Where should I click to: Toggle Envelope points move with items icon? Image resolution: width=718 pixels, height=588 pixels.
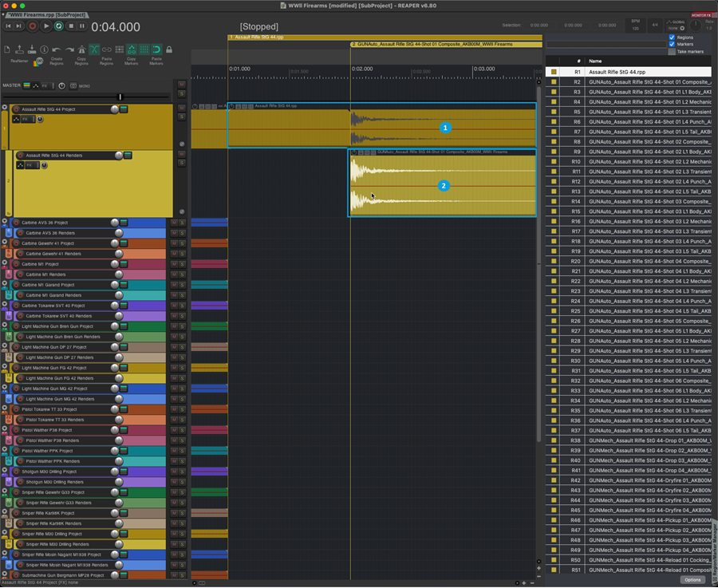coord(132,49)
